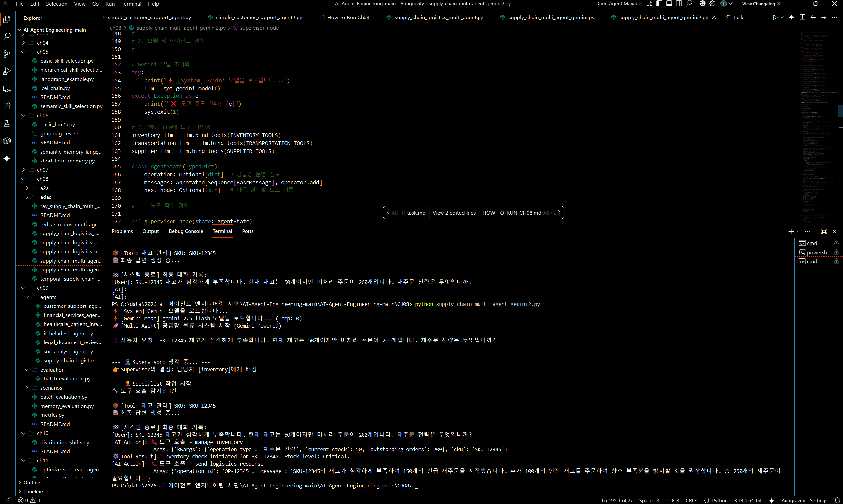Toggle the primary side bar layout button
Image resolution: width=843 pixels, height=504 pixels.
(x=659, y=4)
